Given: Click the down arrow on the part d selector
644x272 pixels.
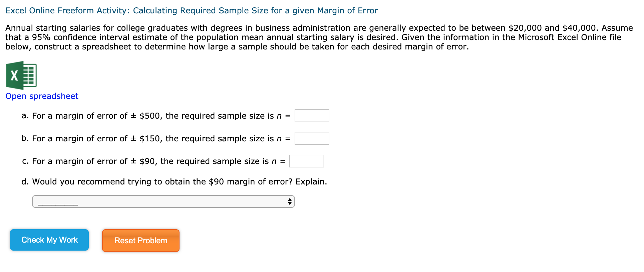Looking at the screenshot, I should pos(290,204).
